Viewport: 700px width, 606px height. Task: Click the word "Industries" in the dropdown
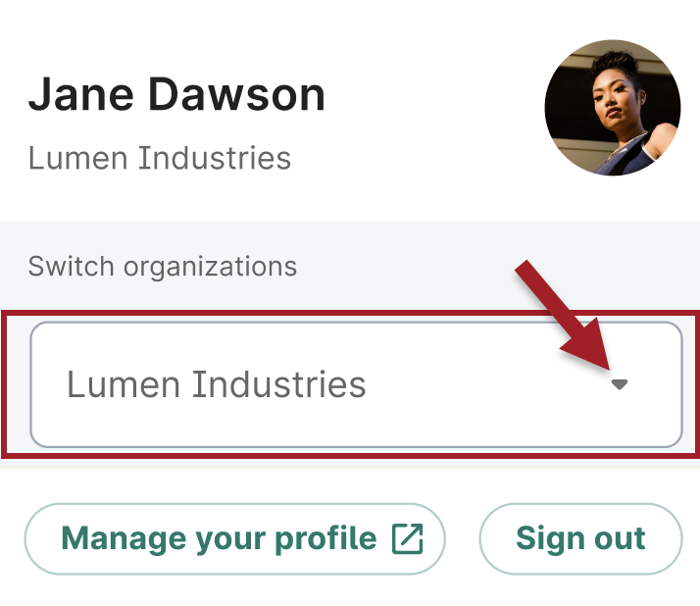(x=278, y=384)
